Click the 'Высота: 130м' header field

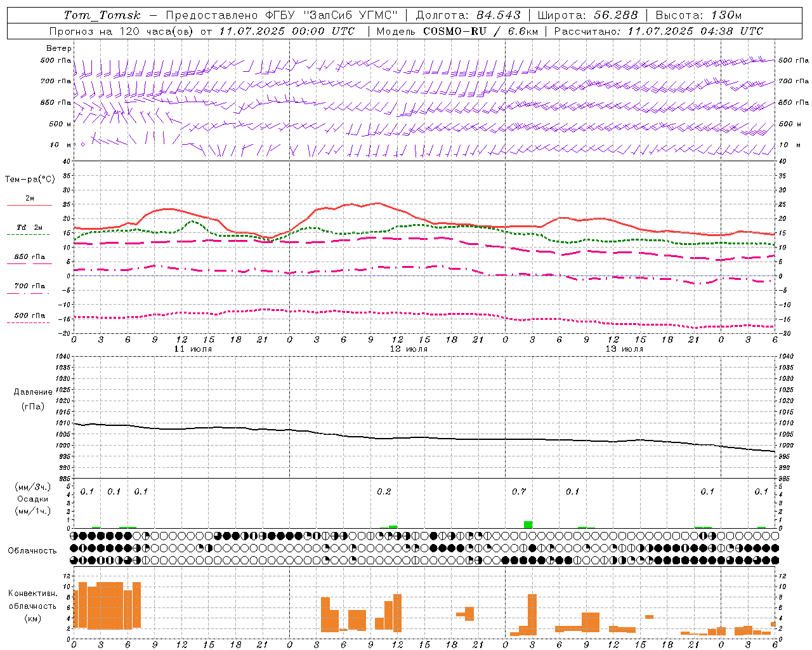(x=698, y=15)
